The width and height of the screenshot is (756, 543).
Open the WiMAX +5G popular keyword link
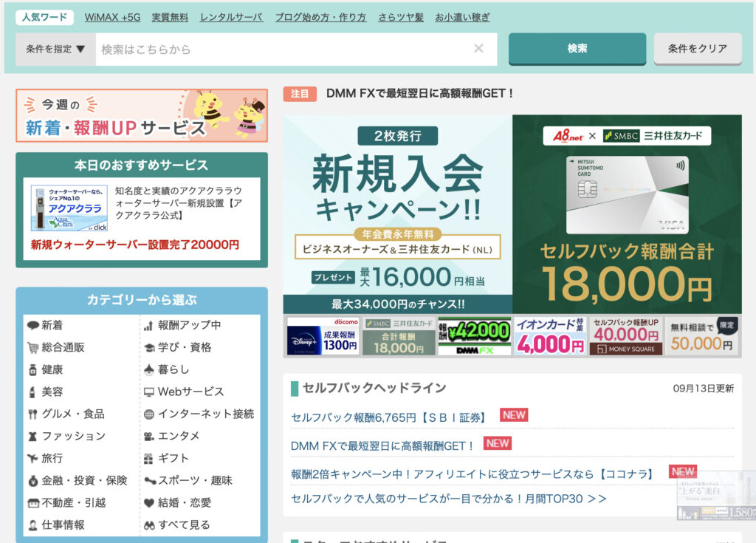point(112,17)
